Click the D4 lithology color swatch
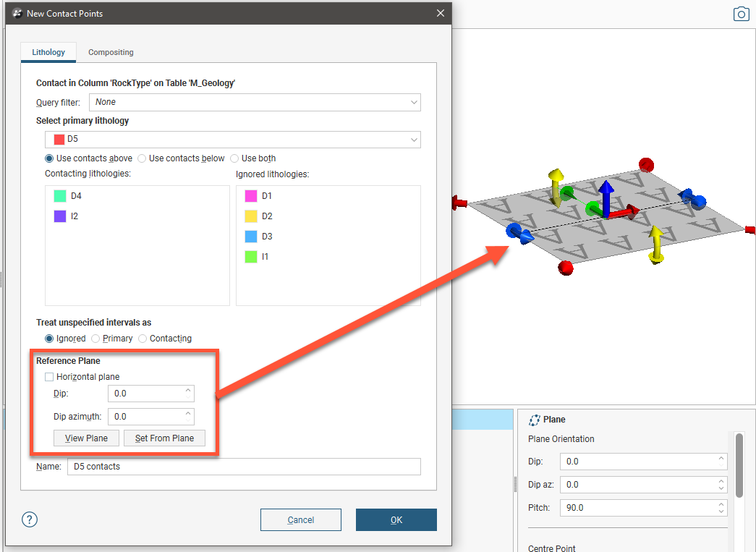The width and height of the screenshot is (756, 552). coord(60,196)
